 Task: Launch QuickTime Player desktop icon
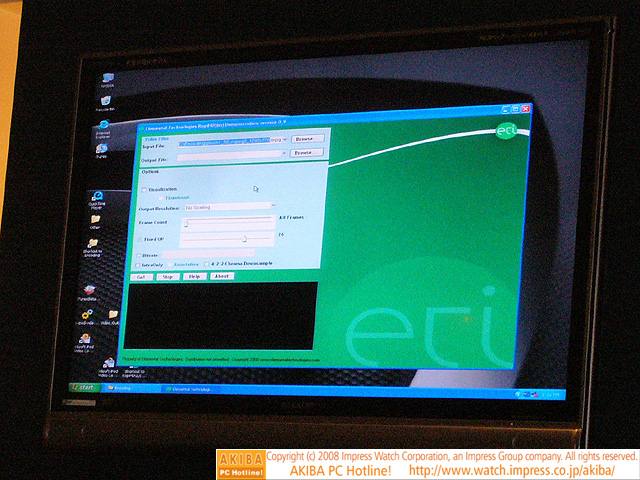pos(98,197)
